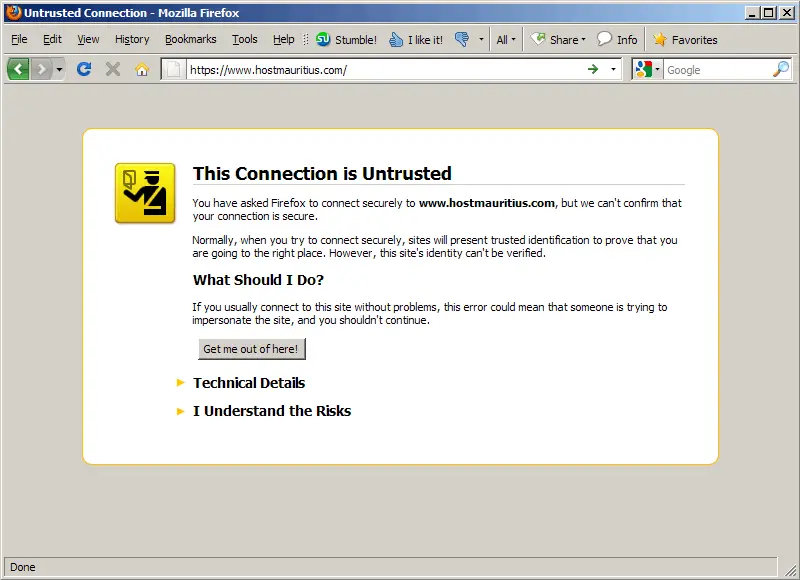The width and height of the screenshot is (800, 580).
Task: Click the "This Connection is Untrusted" heading
Action: [x=322, y=173]
